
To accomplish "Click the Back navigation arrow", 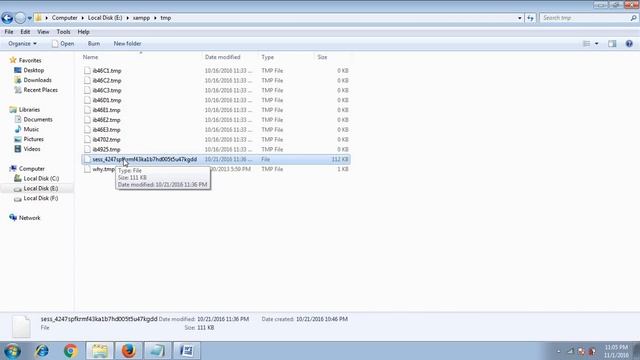I will 7,18.
